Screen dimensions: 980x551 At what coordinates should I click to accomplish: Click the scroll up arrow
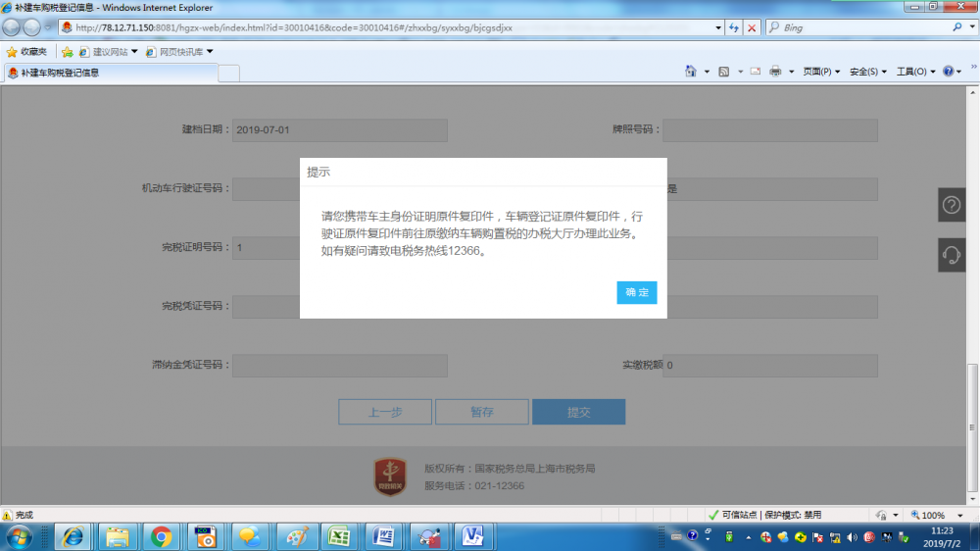(x=972, y=92)
